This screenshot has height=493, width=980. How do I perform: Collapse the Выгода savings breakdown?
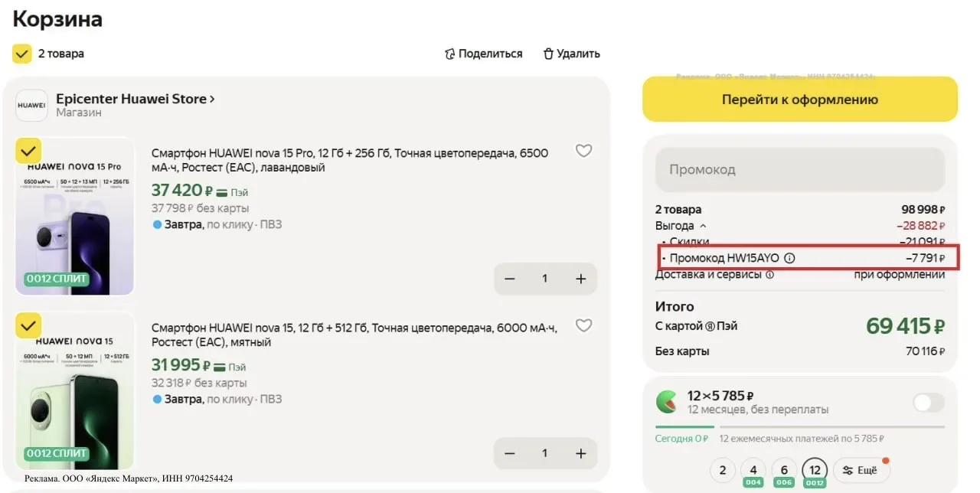pyautogui.click(x=703, y=227)
